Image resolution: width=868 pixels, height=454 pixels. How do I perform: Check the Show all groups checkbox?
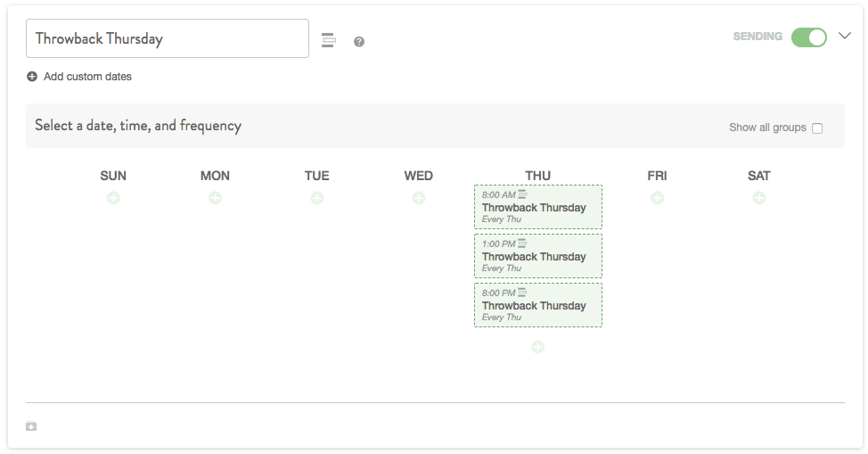click(x=817, y=128)
